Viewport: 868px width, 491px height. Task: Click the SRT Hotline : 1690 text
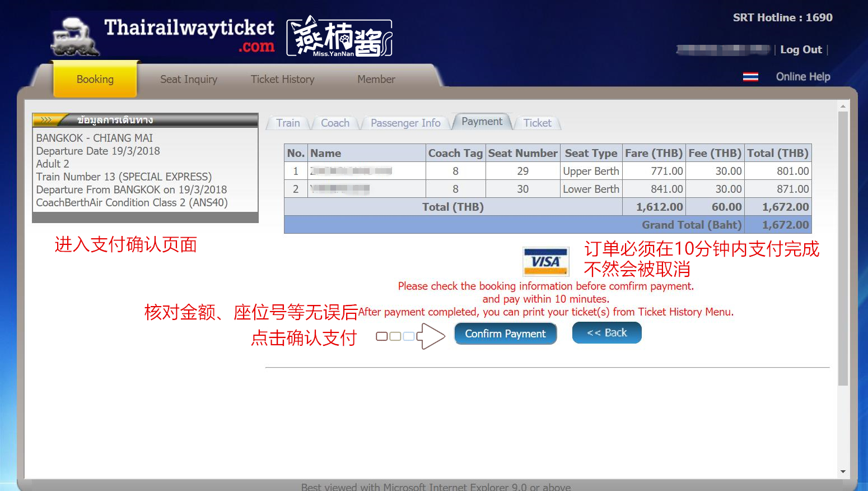[782, 17]
